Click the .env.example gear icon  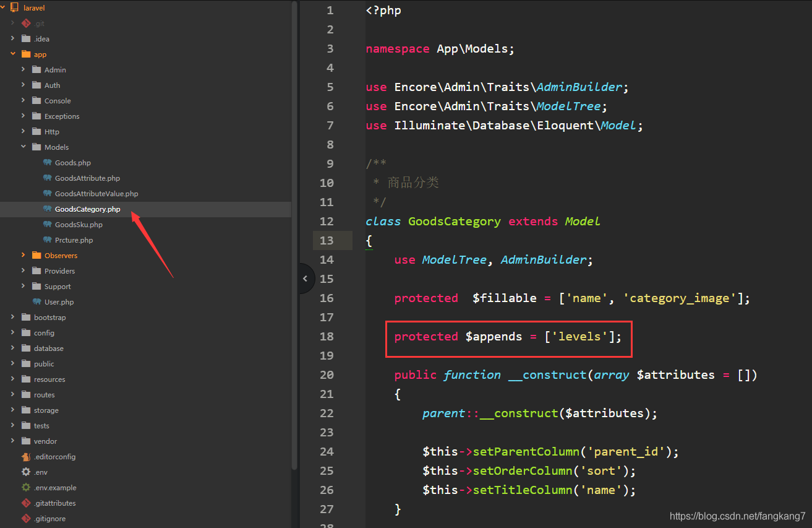point(26,488)
